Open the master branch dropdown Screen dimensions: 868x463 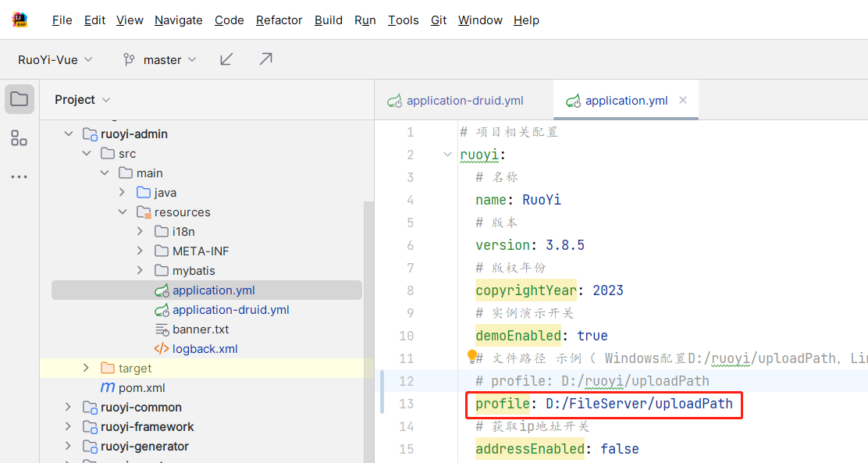click(x=160, y=59)
